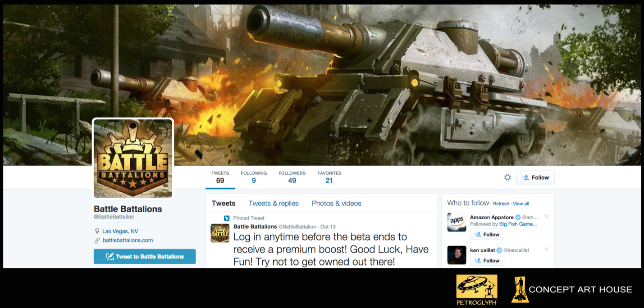
Task: Click View all in Who to follow
Action: pos(521,204)
